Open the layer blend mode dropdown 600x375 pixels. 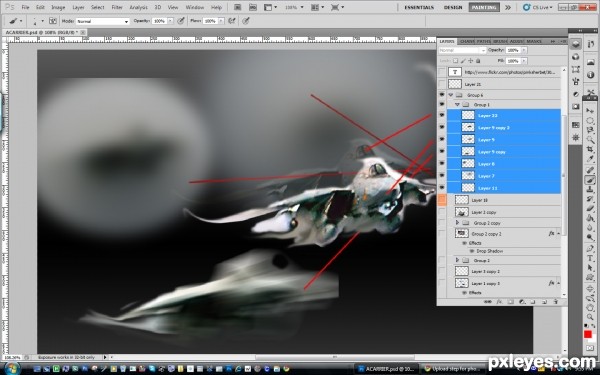coord(462,50)
